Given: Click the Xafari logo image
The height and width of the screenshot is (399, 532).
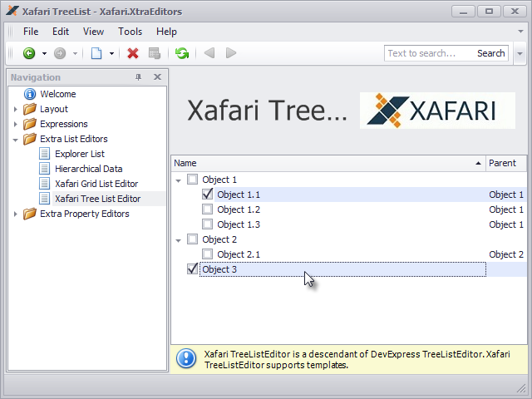Looking at the screenshot, I should [437, 111].
